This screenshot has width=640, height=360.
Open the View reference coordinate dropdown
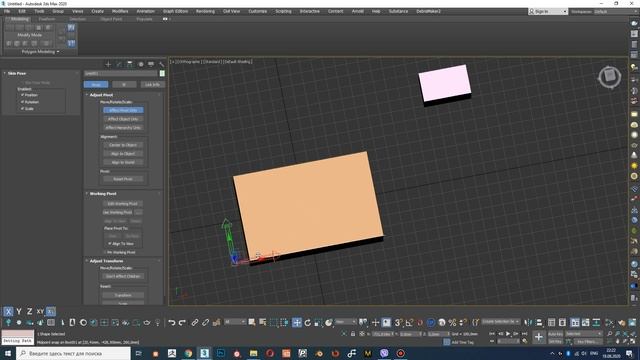tap(346, 322)
